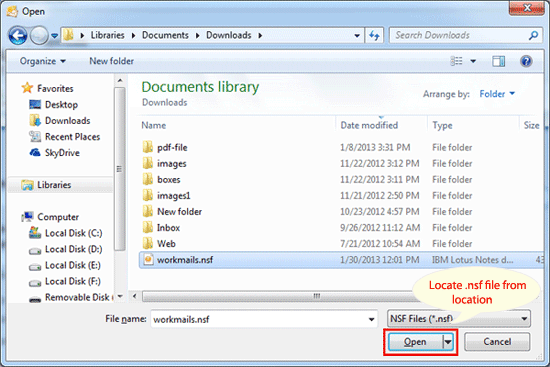Select Libraries in the address breadcrumb
The height and width of the screenshot is (367, 550).
click(x=107, y=35)
